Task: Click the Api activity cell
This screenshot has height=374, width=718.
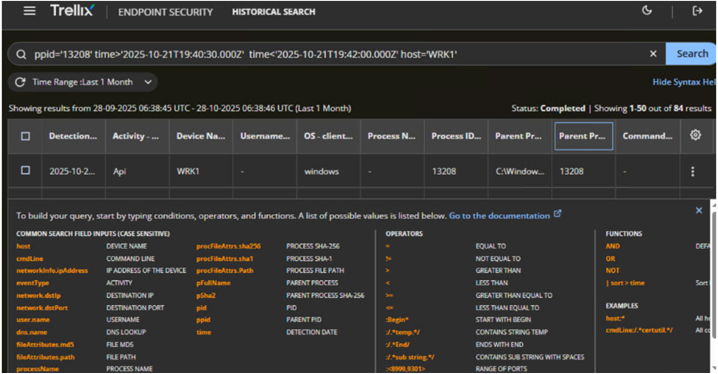Action: click(120, 171)
